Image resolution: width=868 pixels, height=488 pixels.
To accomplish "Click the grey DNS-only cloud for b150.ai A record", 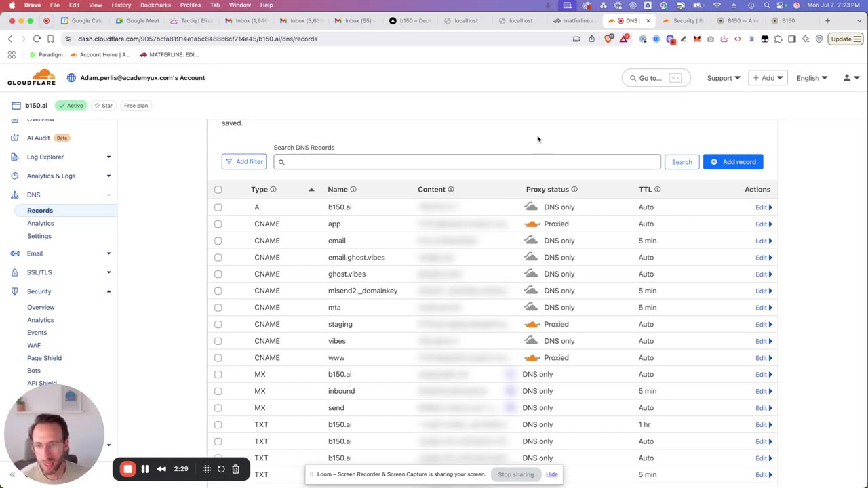I will (531, 207).
